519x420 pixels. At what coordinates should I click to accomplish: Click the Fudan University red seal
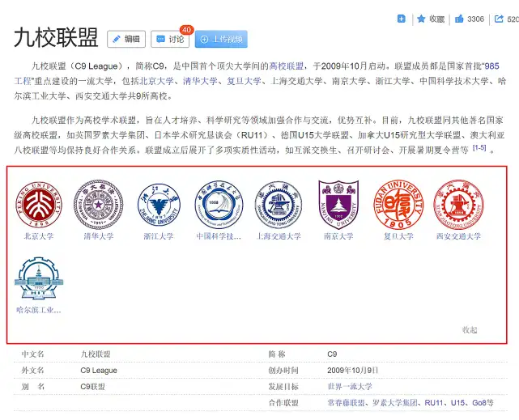(398, 205)
